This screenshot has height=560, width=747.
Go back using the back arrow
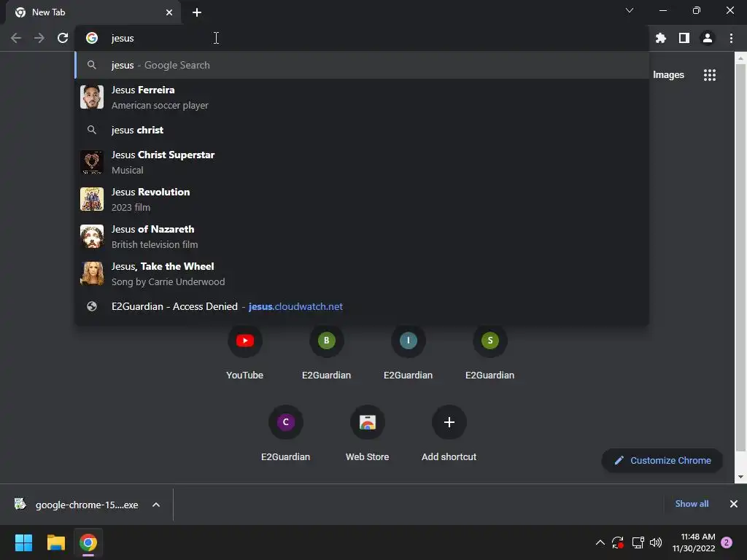[16, 38]
